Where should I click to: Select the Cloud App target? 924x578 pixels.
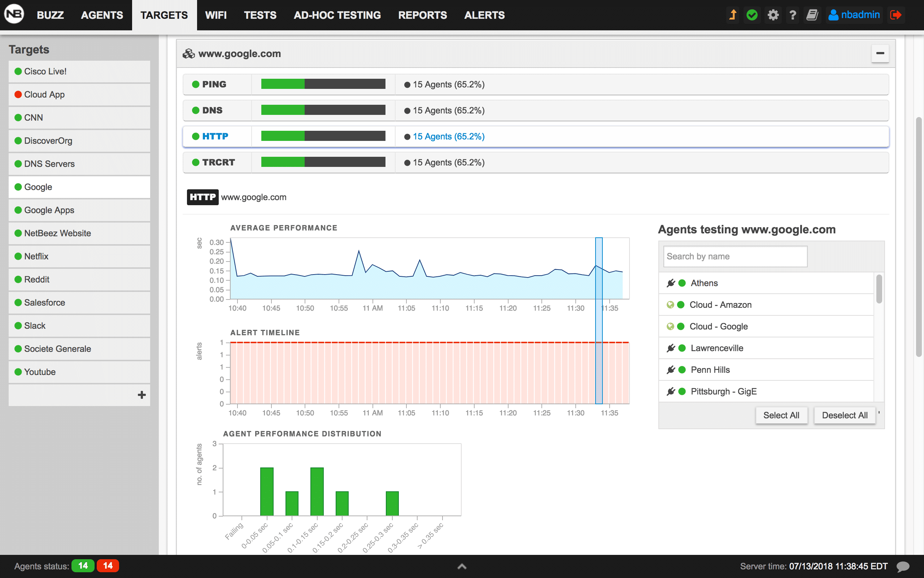(79, 94)
